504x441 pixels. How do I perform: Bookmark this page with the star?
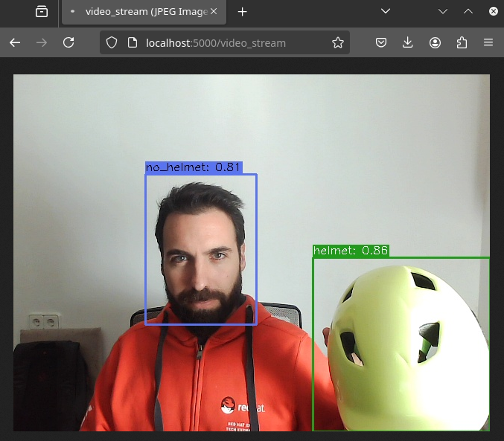338,42
